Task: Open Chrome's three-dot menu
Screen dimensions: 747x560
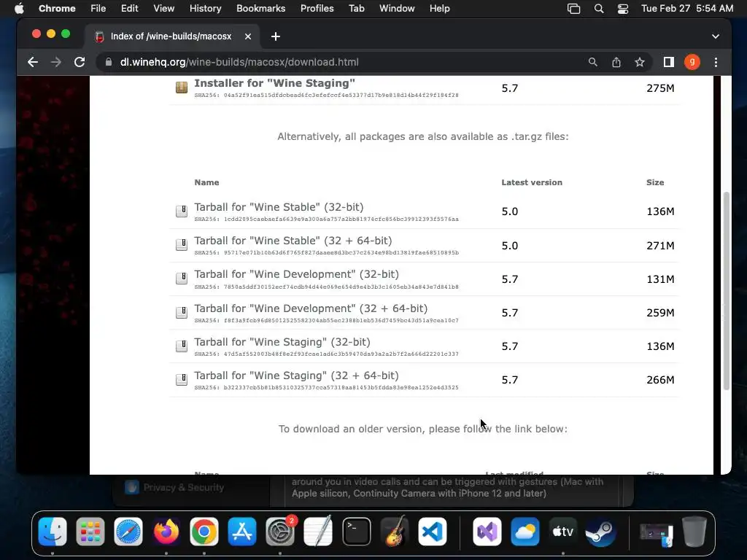Action: [716, 62]
